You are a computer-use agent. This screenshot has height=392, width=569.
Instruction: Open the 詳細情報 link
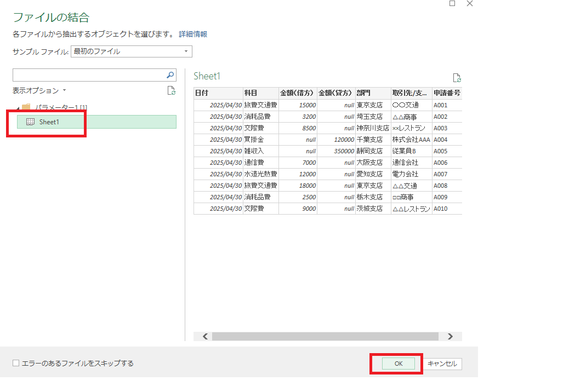193,34
